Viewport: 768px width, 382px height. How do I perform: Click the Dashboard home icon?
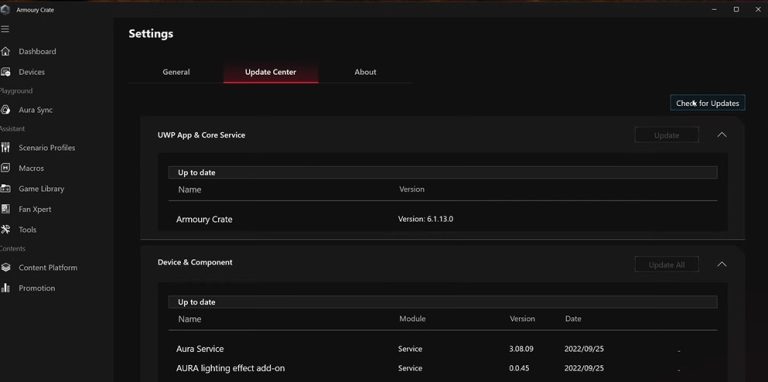coord(6,51)
